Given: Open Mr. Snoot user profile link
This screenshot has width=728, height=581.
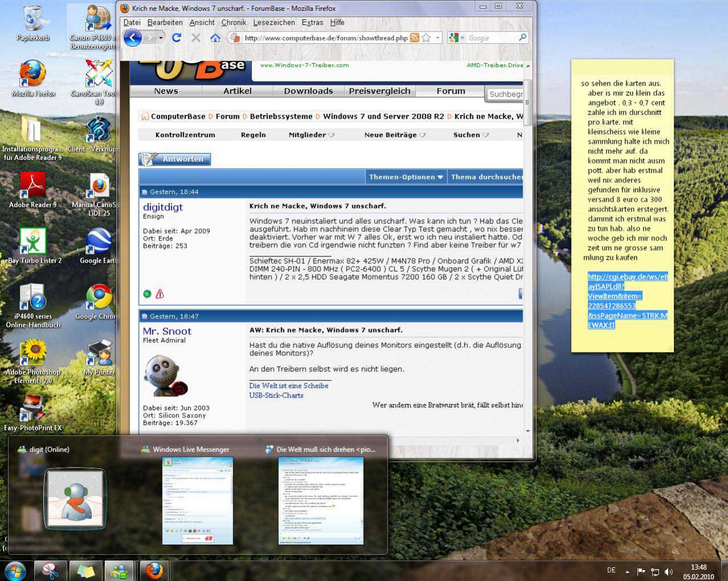Looking at the screenshot, I should pos(167,332).
